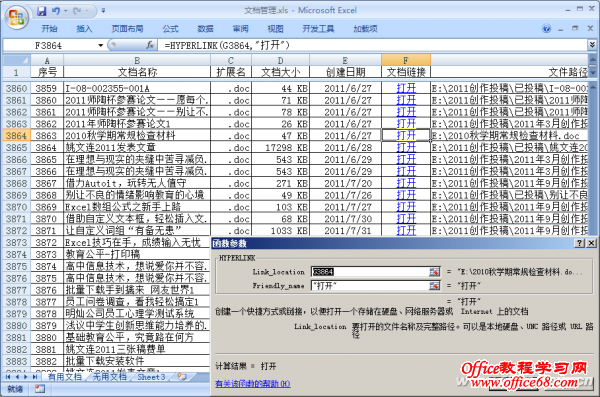Viewport: 600px width, 397px height.
Task: Select cell with 姚文连2011发表文章
Action: [137, 147]
